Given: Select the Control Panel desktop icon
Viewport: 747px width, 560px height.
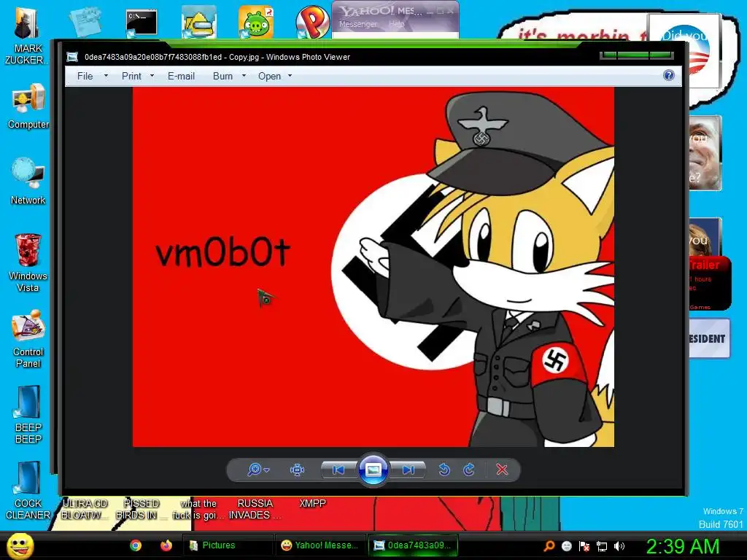Looking at the screenshot, I should (x=28, y=338).
